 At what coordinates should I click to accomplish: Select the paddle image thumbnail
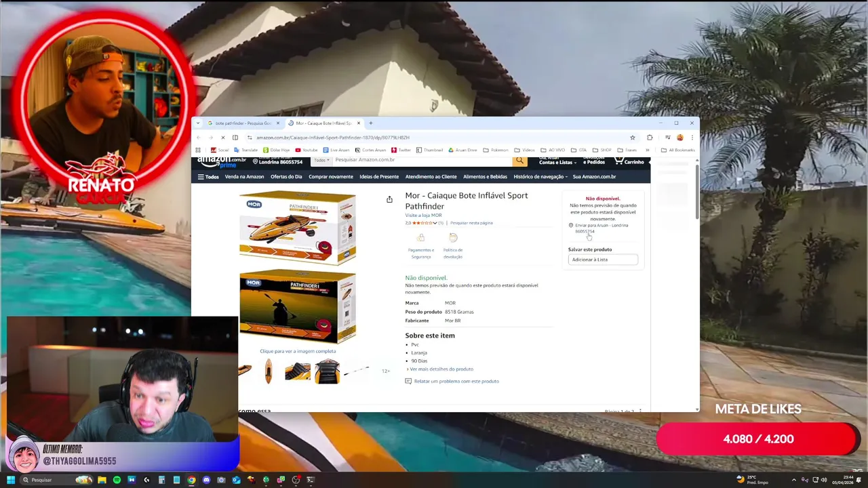(x=357, y=371)
